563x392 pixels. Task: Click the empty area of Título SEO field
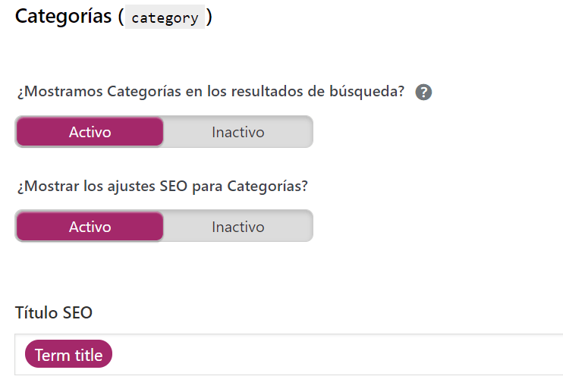coord(338,354)
